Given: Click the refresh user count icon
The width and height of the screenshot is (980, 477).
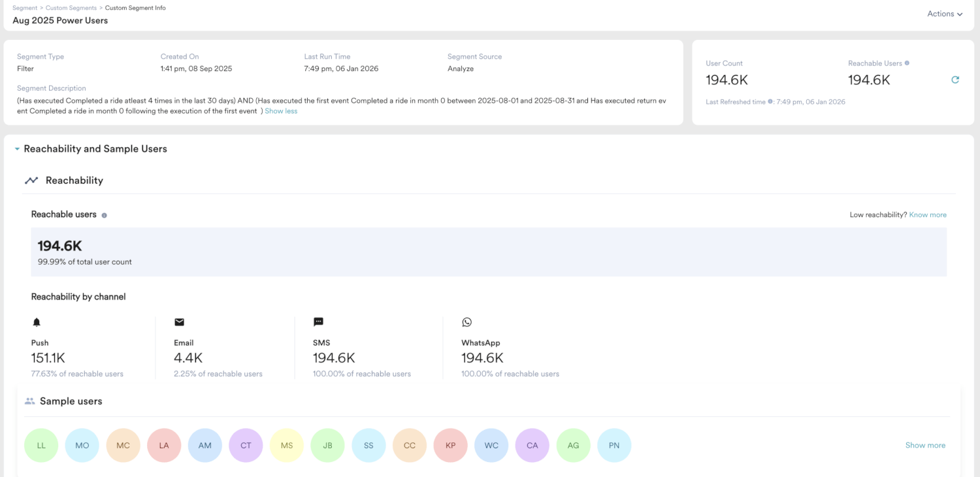Looking at the screenshot, I should (955, 80).
